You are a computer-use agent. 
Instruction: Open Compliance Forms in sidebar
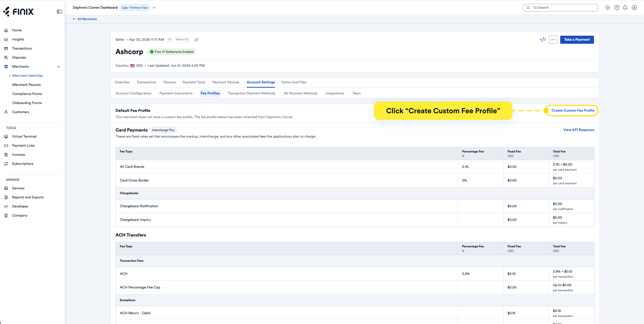click(x=27, y=94)
